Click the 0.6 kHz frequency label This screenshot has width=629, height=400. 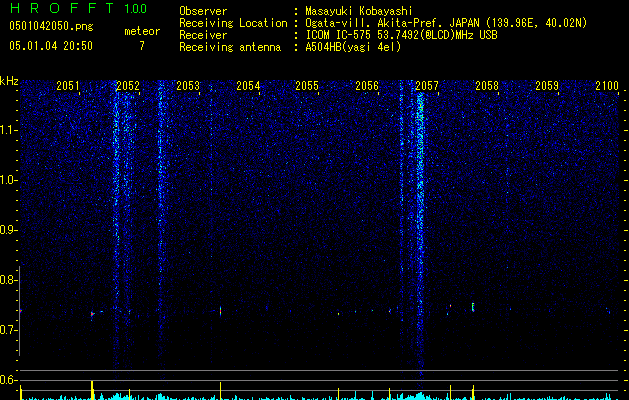8,380
